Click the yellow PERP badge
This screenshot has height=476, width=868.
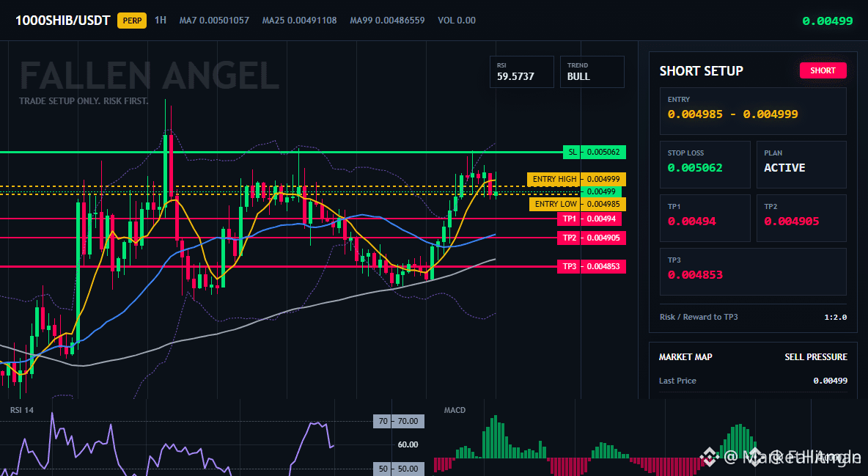coord(132,21)
